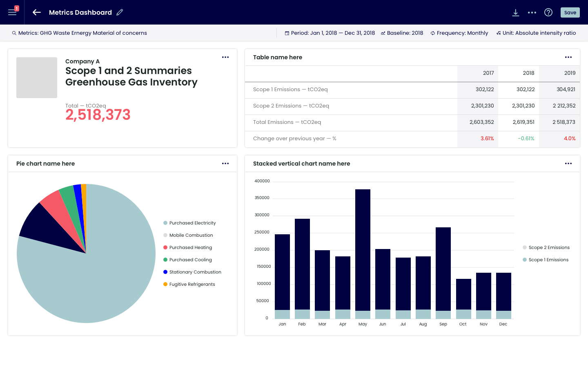Toggle Mobile Combustion series in legend
The image size is (588, 368).
click(x=191, y=235)
